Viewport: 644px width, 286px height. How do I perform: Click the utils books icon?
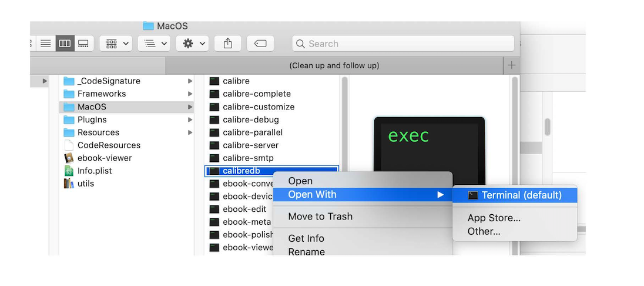pos(69,184)
